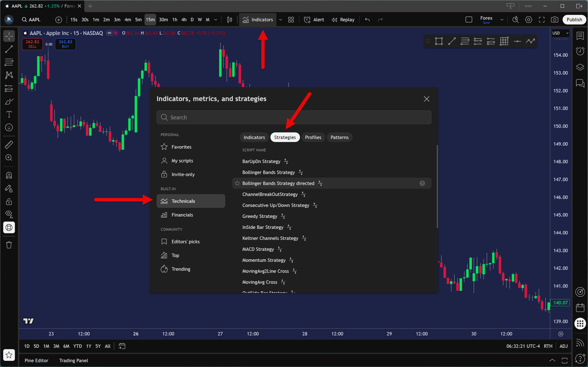Click the Publish button
The height and width of the screenshot is (367, 588).
[574, 20]
